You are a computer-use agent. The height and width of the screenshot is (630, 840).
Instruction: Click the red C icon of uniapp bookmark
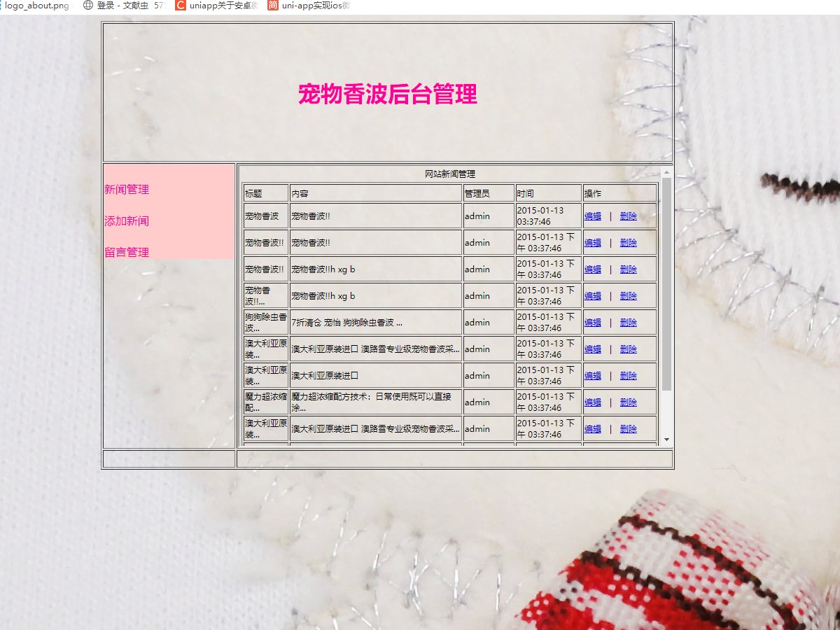tap(181, 6)
